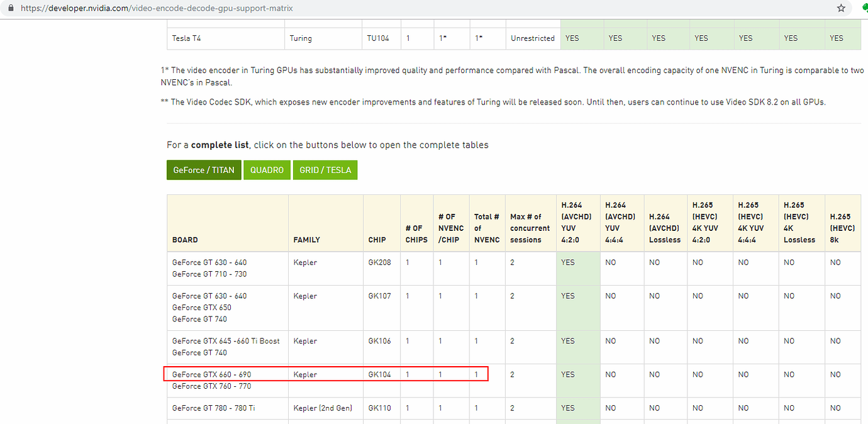Click the ** Video Codec SDK footnote

493,102
